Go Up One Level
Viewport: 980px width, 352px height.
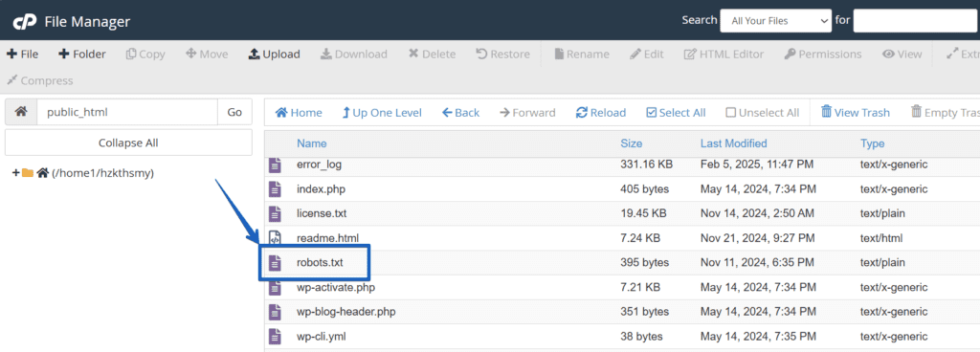pos(382,112)
